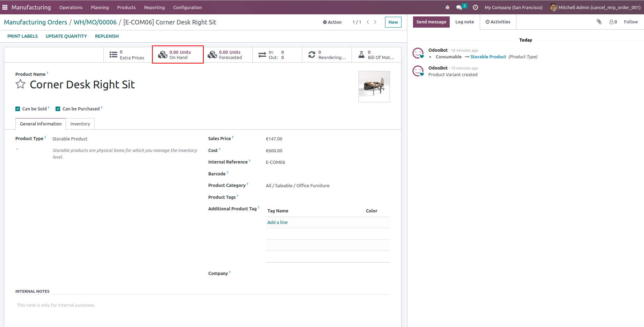Open the activities clock icon in navbar
The height and width of the screenshot is (327, 644).
coord(475,7)
